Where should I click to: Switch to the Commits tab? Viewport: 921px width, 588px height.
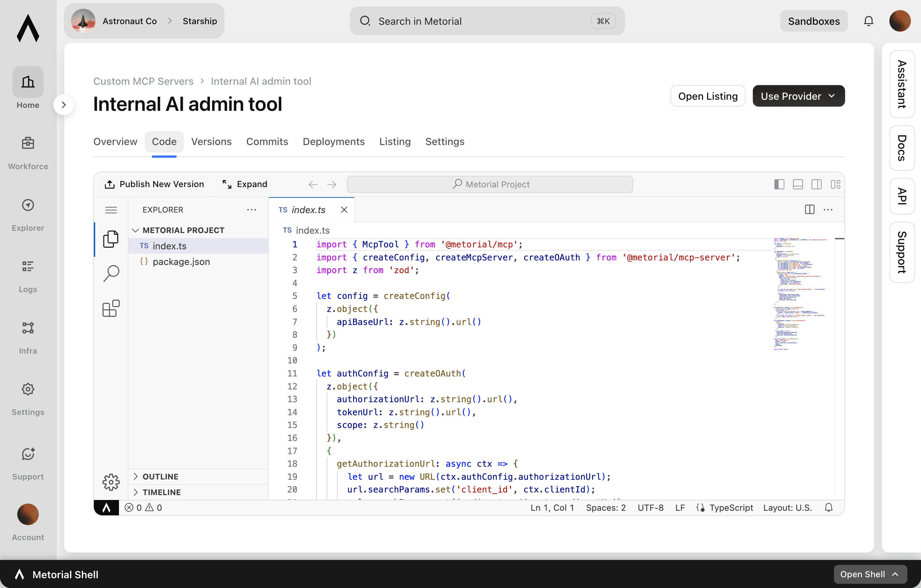click(x=267, y=141)
